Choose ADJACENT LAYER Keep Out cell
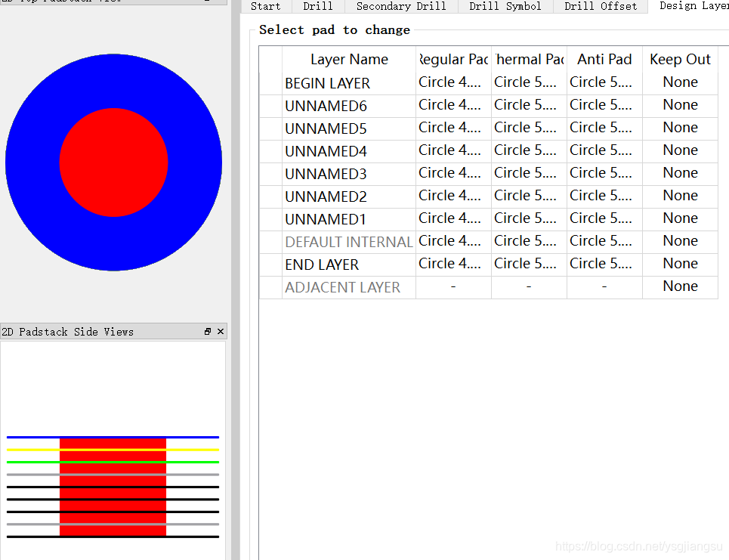Screen dimensions: 729x560 [680, 286]
